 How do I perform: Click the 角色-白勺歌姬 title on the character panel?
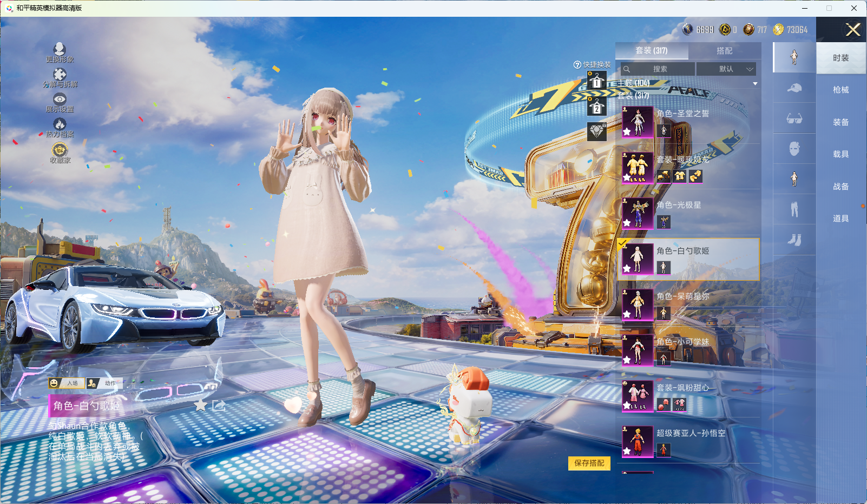87,406
